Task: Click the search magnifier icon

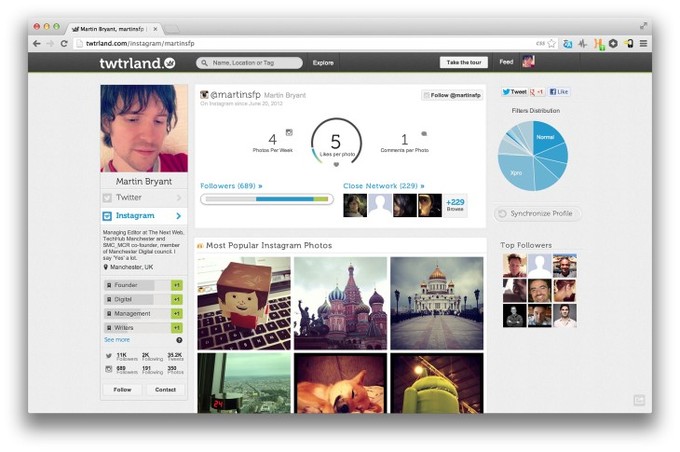Action: pyautogui.click(x=204, y=63)
